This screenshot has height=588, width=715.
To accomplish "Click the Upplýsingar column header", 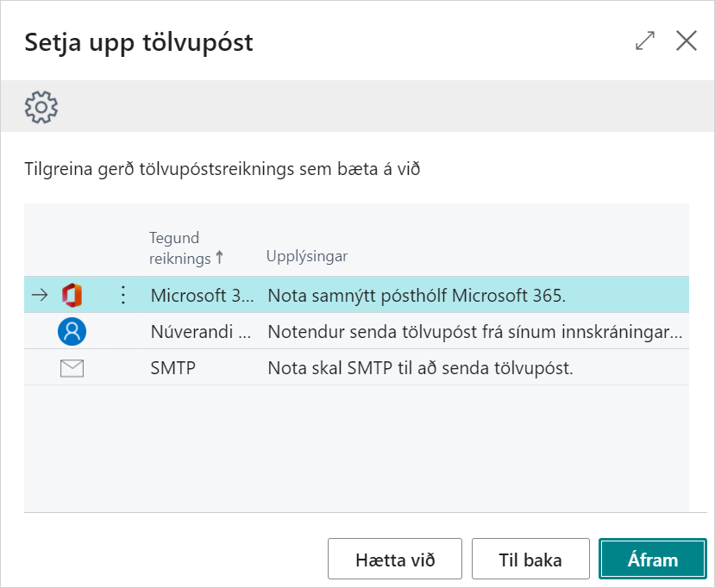I will 306,257.
